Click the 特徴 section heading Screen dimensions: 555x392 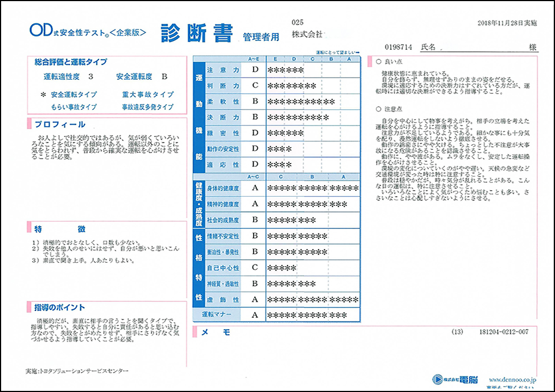(60, 229)
